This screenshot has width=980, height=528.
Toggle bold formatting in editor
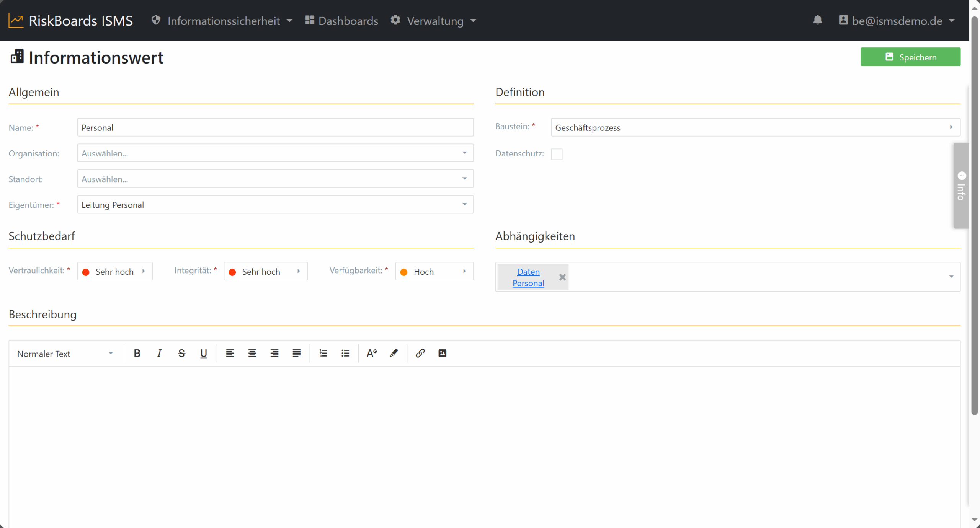point(137,353)
